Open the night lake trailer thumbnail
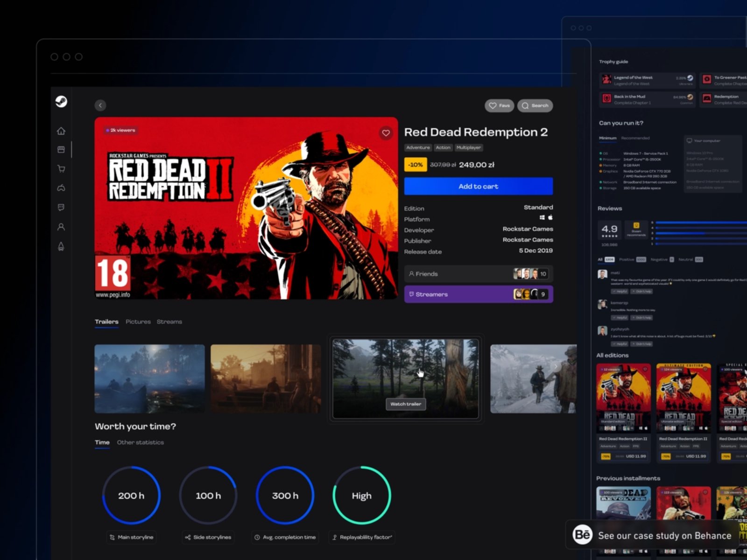Image resolution: width=747 pixels, height=560 pixels. (149, 379)
